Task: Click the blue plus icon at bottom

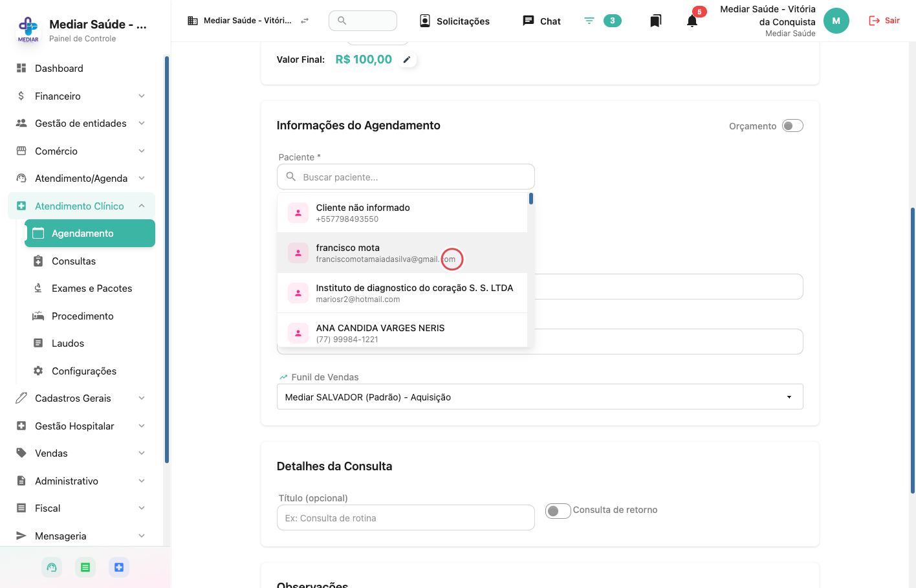Action: (x=119, y=567)
